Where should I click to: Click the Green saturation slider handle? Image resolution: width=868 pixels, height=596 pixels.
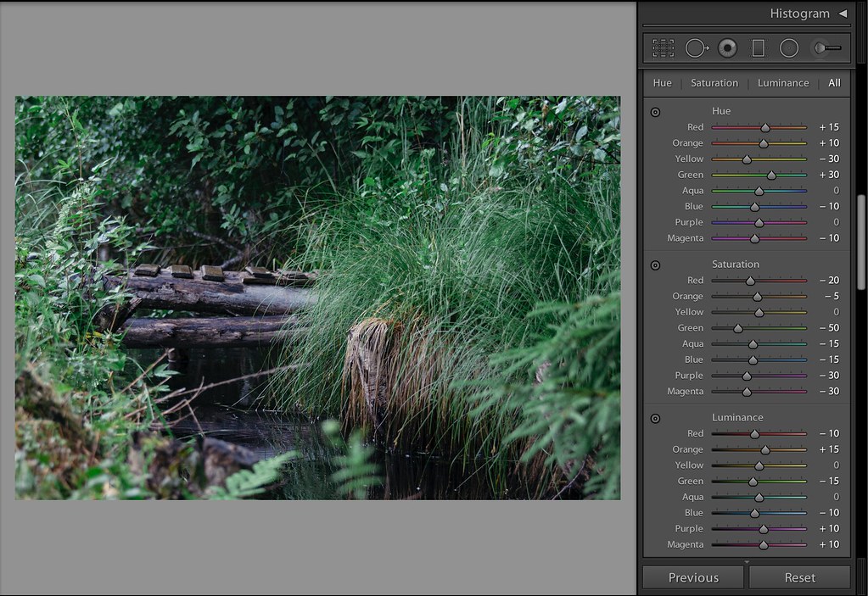tap(738, 328)
